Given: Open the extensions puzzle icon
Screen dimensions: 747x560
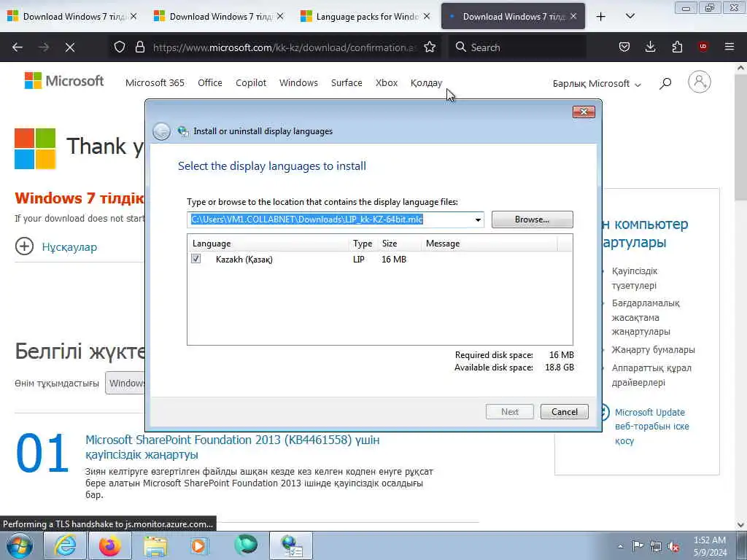Looking at the screenshot, I should 677,47.
